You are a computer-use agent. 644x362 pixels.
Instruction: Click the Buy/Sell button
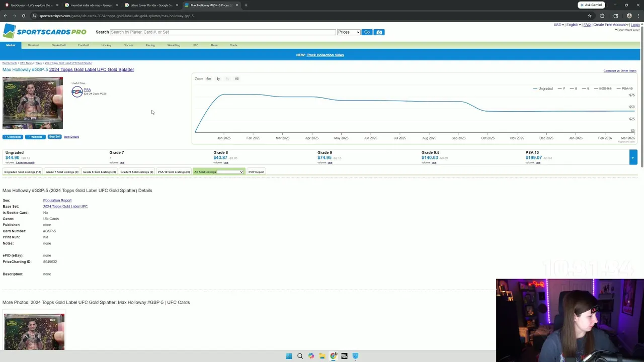tap(55, 137)
